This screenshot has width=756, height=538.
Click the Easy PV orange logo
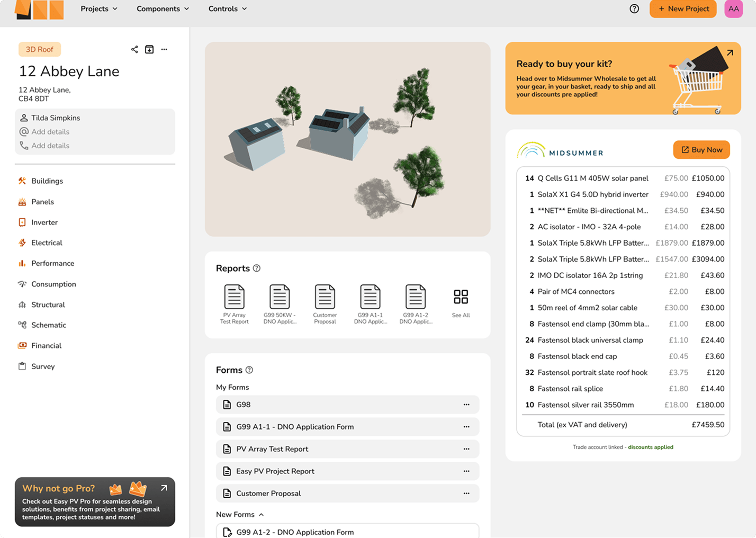coord(40,9)
